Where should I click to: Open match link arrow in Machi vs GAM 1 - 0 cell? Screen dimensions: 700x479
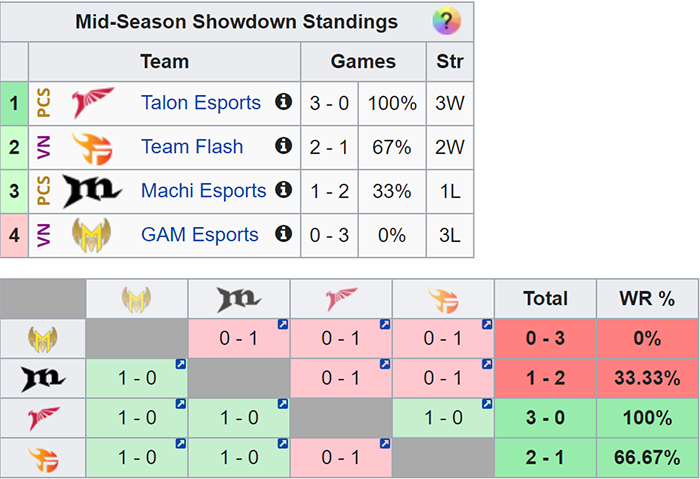pos(180,364)
